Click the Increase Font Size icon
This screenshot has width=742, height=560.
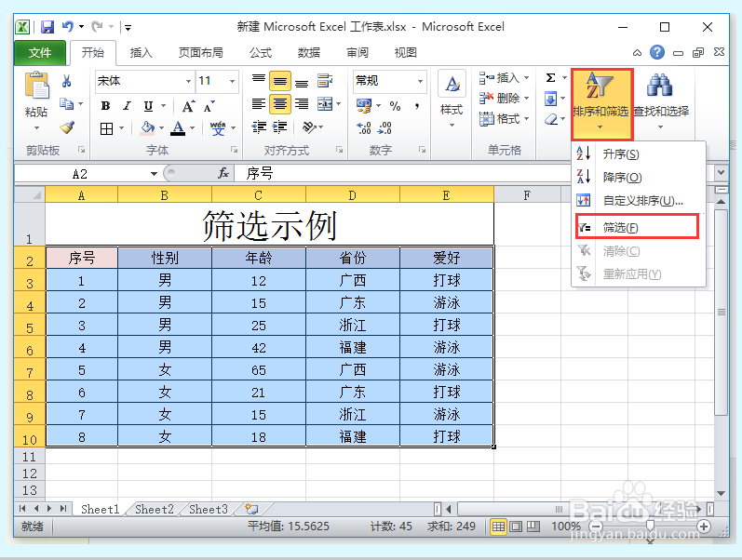tap(188, 106)
